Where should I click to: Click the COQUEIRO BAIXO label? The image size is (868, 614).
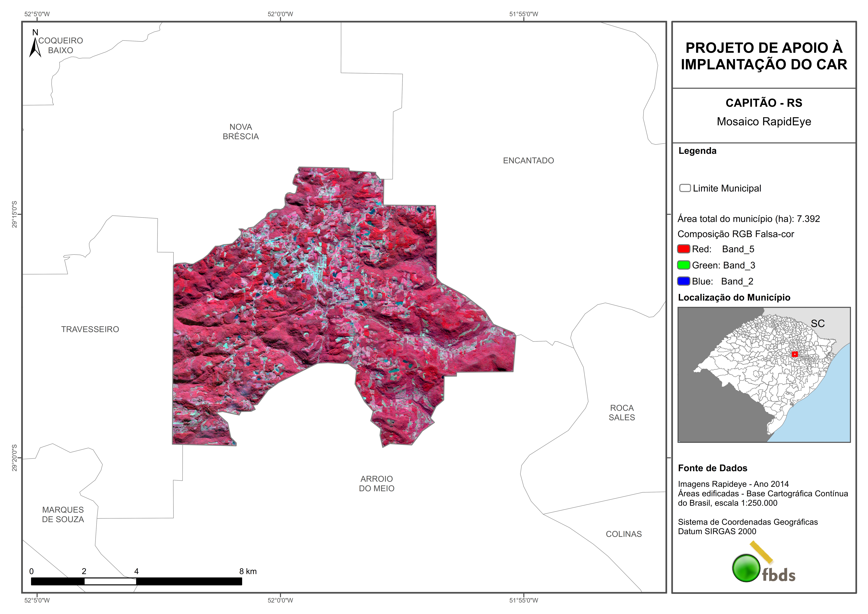pyautogui.click(x=60, y=45)
